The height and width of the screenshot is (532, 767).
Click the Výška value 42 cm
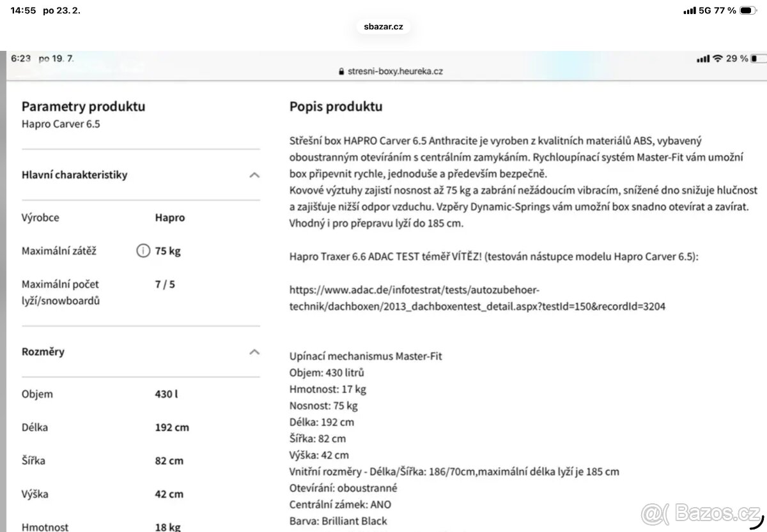coord(169,494)
